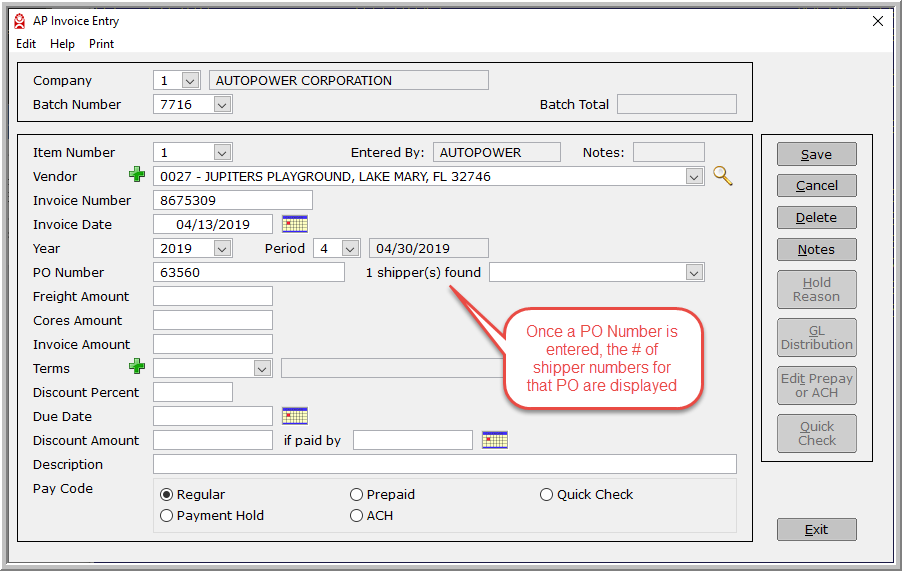Open the Due Date calendar icon

[x=295, y=416]
